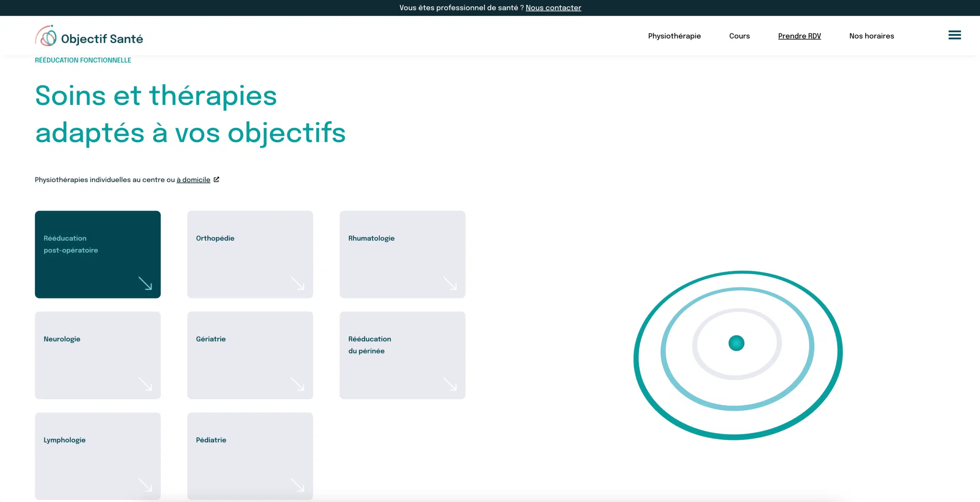Open the Gériatrie card title
The image size is (980, 502).
pos(211,339)
